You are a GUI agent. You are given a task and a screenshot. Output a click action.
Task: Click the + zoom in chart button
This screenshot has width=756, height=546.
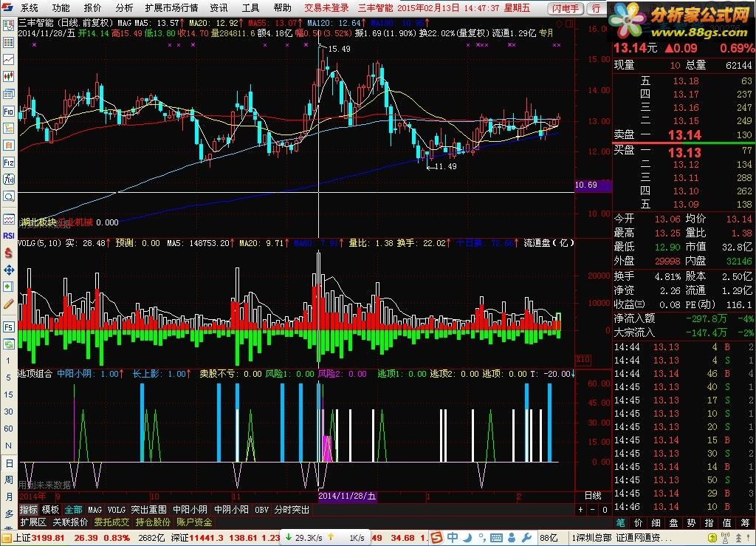(580, 509)
